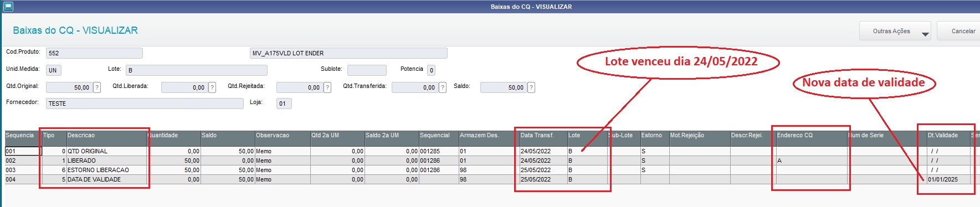Click the application icon in the title bar
Screen dimensions: 980x207
(x=8, y=7)
